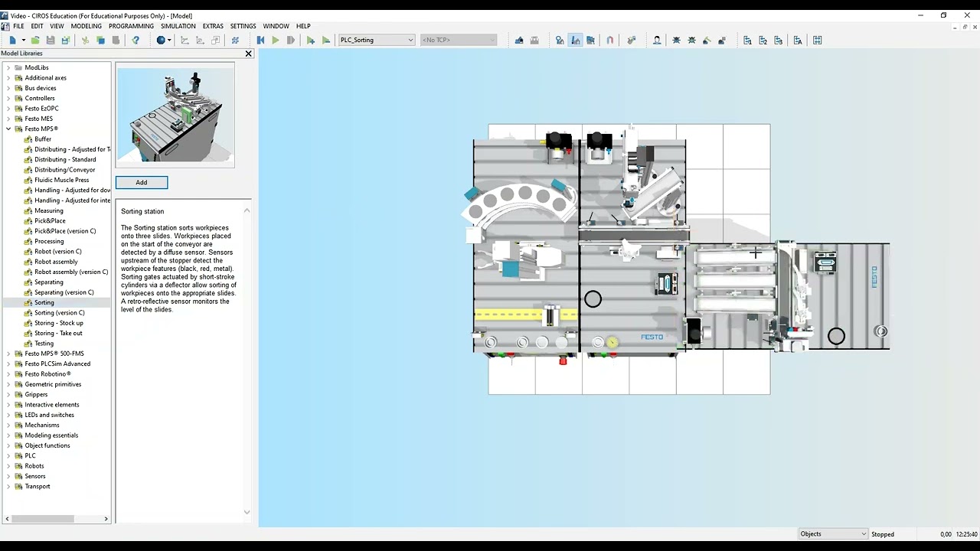Open the WINDOW menu

pos(276,26)
